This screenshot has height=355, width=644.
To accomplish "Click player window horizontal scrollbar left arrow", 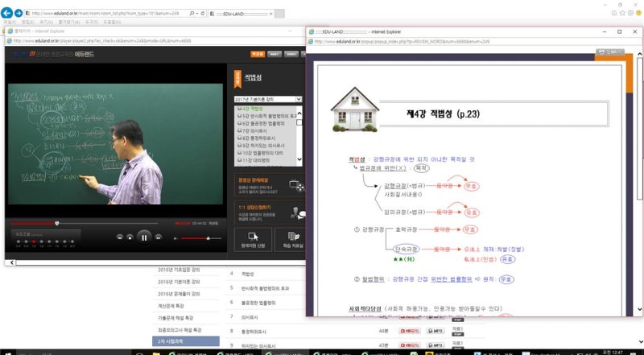I will [11, 262].
